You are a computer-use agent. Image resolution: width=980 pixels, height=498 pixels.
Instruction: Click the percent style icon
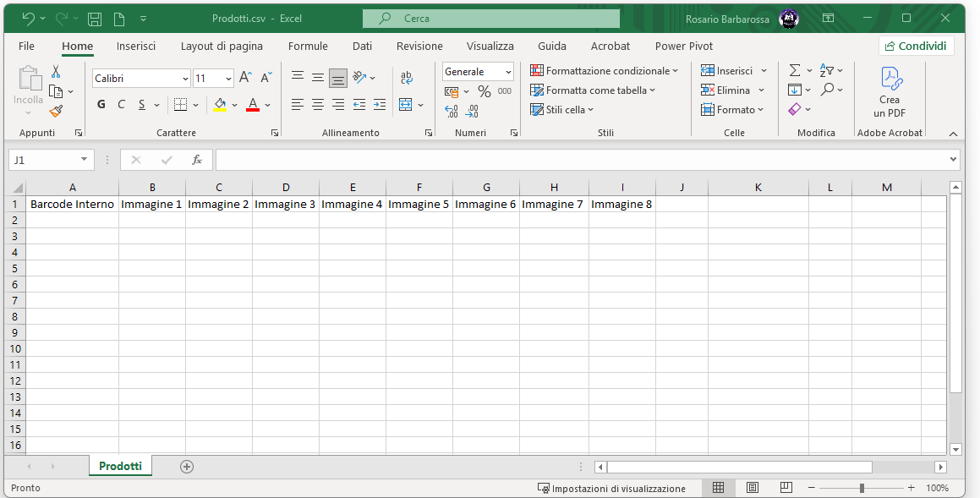485,92
